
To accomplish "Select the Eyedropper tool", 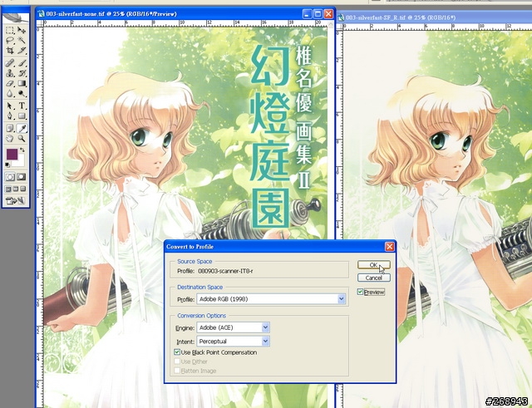I will 22,128.
